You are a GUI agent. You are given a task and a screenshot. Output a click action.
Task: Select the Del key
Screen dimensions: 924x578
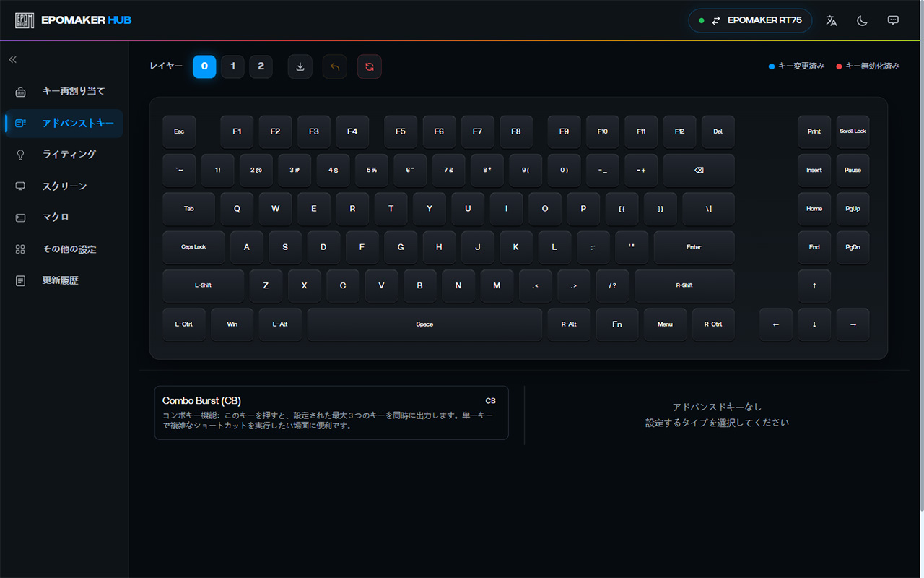click(x=718, y=131)
